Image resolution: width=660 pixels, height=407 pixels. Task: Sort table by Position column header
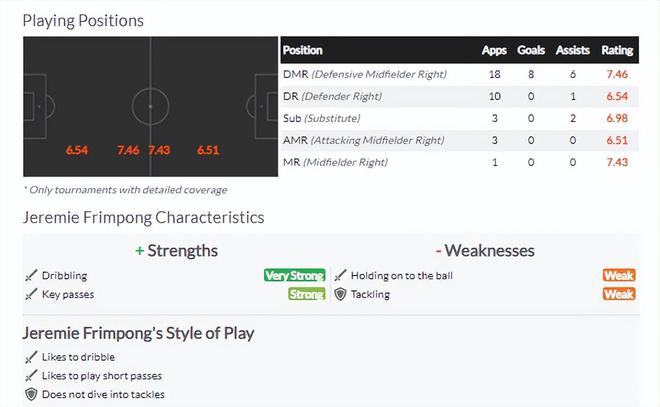303,50
